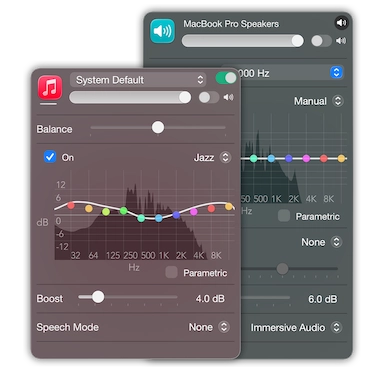
Task: Click the gray slider knob in Speakers panel
Action: tap(282, 268)
